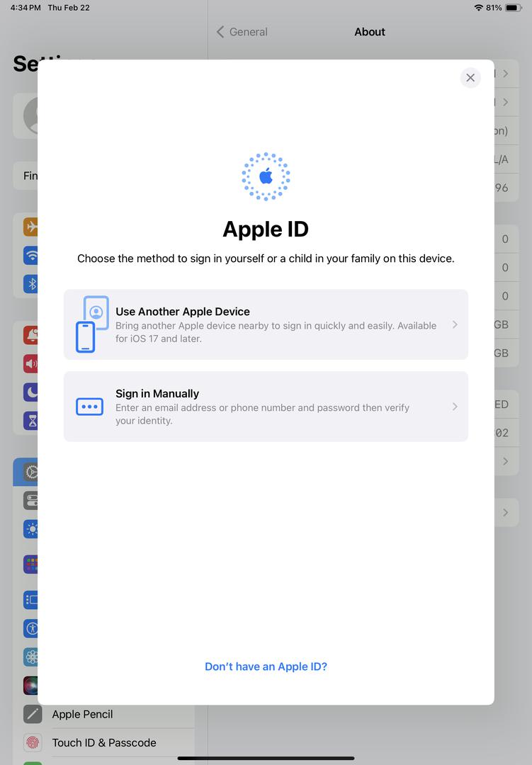This screenshot has width=532, height=765.
Task: Tap the Airplane Mode icon in sidebar
Action: point(30,227)
